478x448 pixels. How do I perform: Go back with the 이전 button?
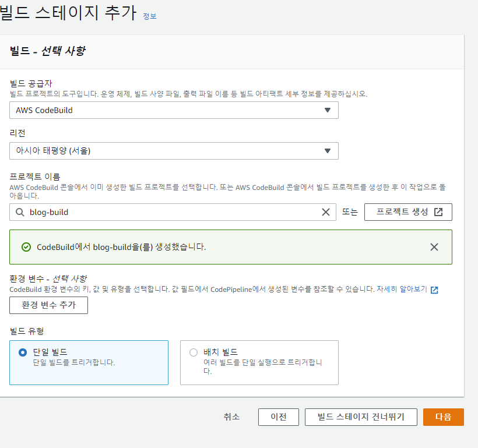coord(278,417)
